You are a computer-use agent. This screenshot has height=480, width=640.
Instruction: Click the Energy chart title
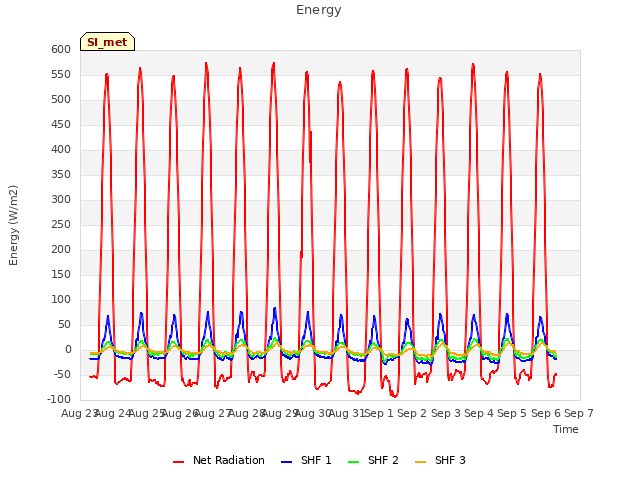click(x=319, y=10)
